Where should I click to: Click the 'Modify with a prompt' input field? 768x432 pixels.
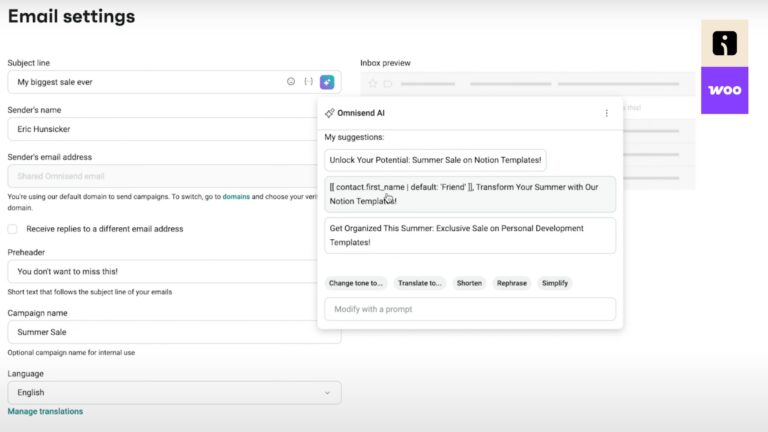[x=470, y=309]
